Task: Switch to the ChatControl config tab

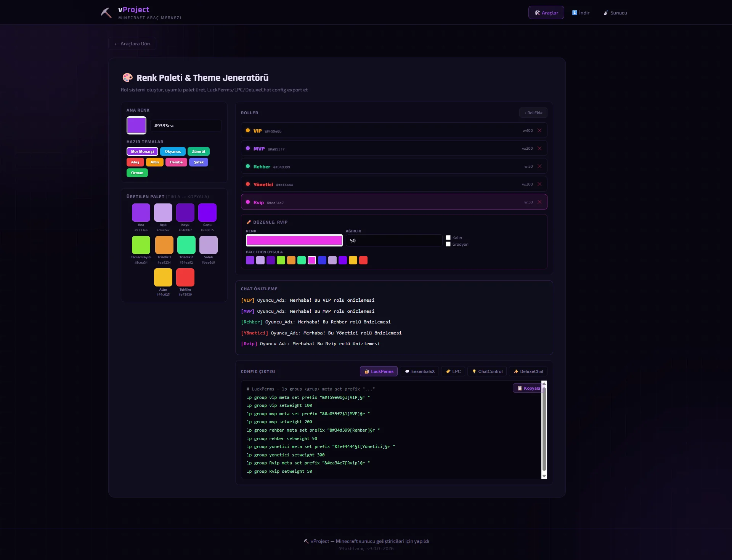Action: tap(487, 371)
